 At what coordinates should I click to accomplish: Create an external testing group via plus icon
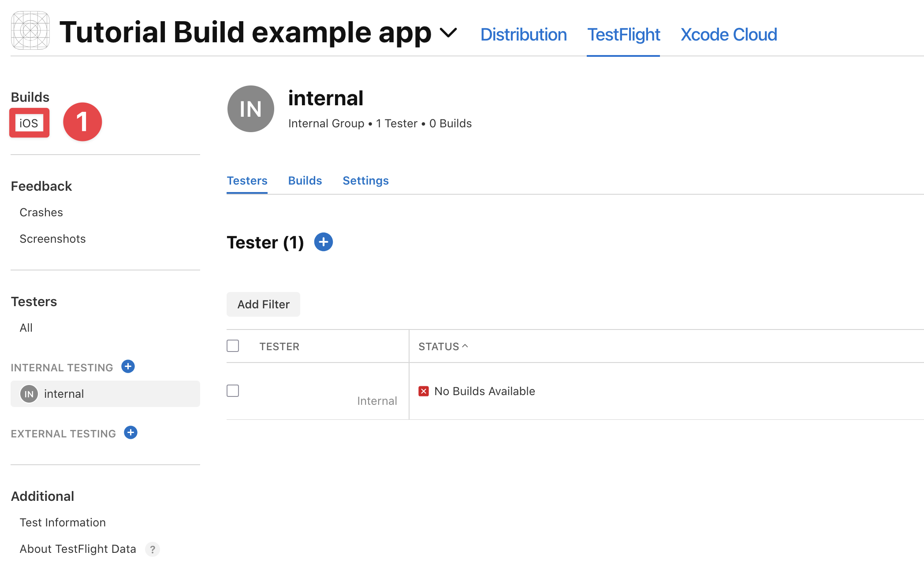coord(130,433)
